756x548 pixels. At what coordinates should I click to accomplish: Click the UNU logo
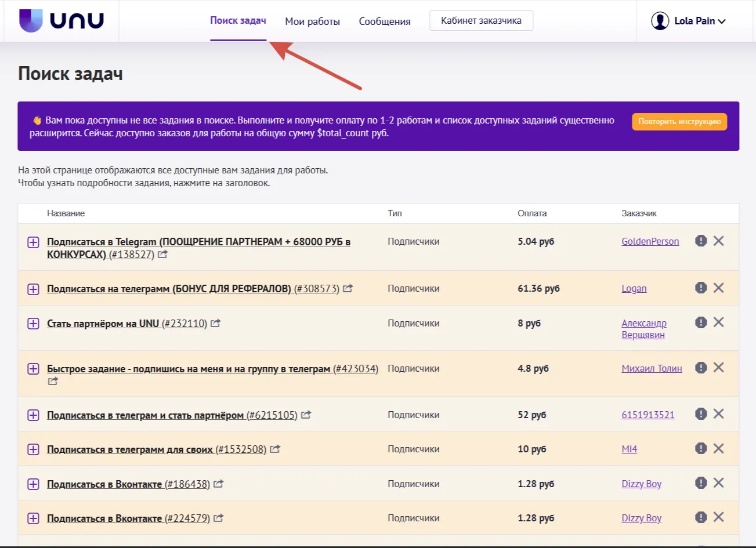[x=62, y=21]
